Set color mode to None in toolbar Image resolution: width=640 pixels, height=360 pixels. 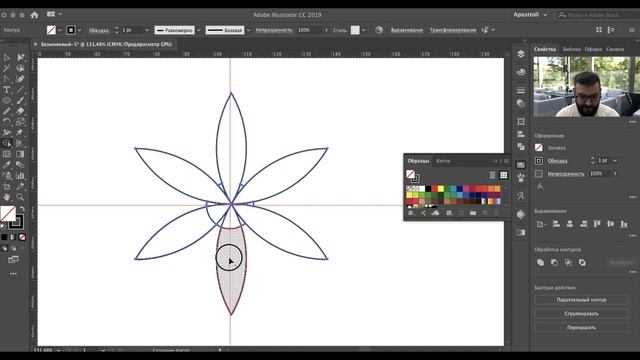22,237
